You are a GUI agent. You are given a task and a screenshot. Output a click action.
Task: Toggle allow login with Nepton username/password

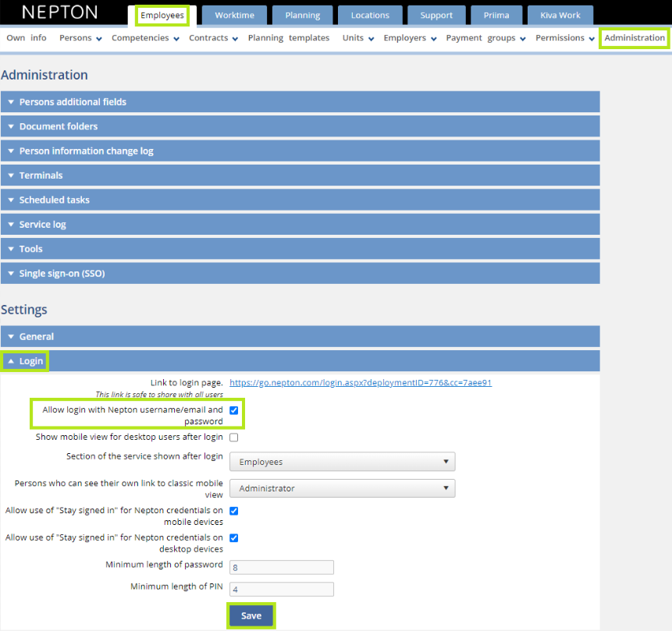[234, 410]
